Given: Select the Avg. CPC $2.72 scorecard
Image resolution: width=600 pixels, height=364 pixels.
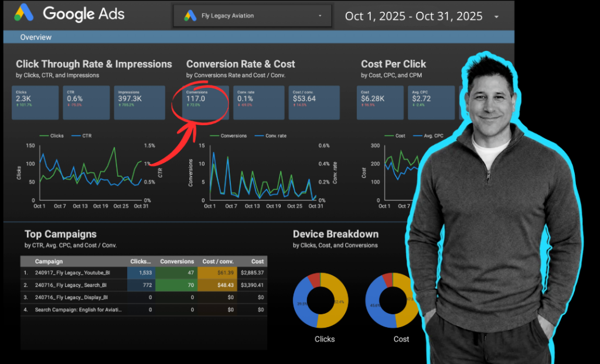Looking at the screenshot, I should [431, 102].
